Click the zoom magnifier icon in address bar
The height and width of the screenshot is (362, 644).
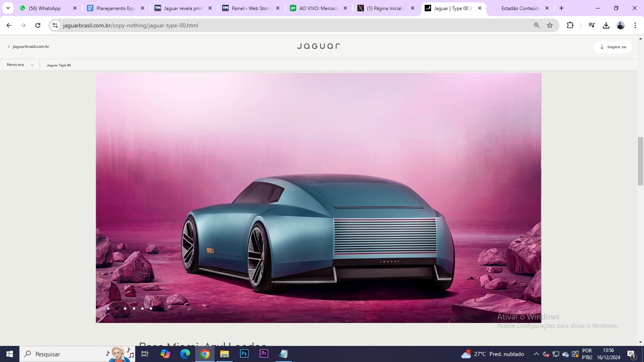pyautogui.click(x=537, y=25)
